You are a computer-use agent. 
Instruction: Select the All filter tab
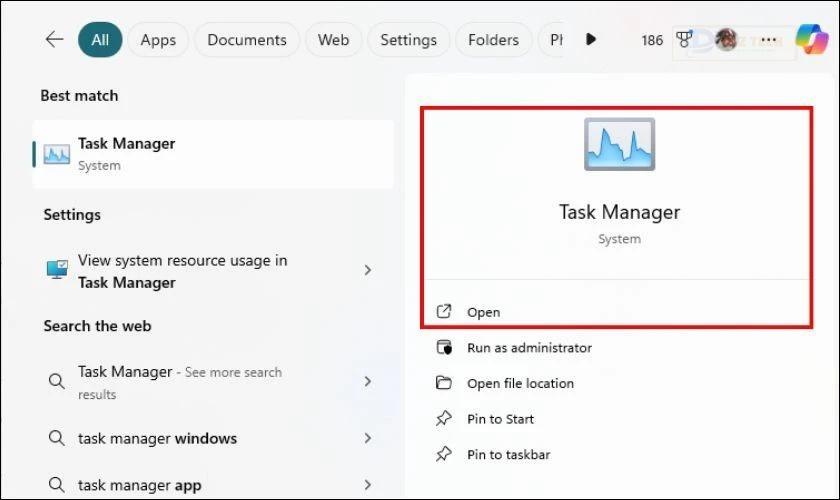coord(100,40)
